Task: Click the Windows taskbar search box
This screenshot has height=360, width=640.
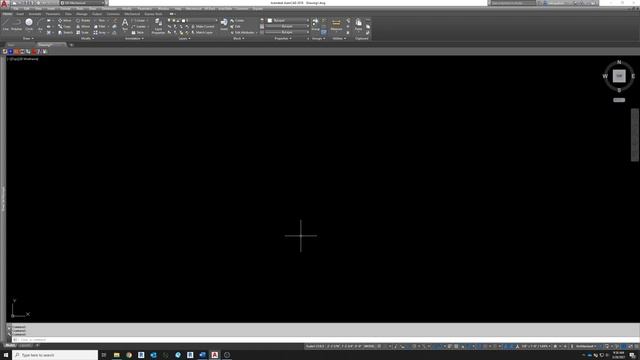Action: [55, 355]
